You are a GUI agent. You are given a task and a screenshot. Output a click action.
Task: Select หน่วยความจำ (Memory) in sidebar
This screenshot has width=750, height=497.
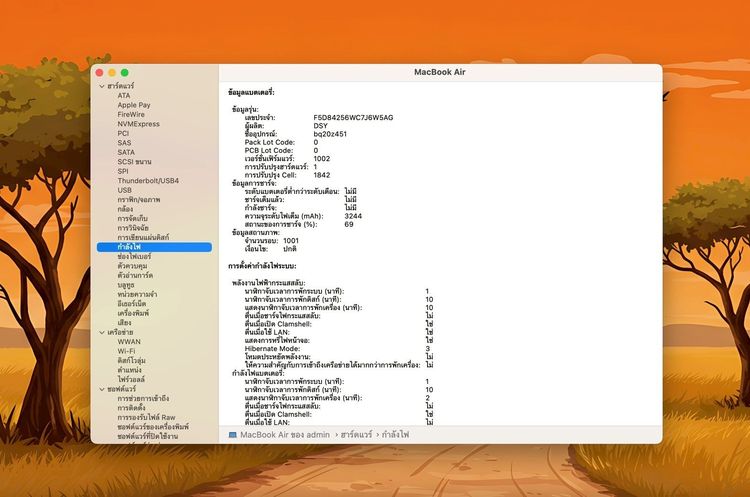point(138,294)
